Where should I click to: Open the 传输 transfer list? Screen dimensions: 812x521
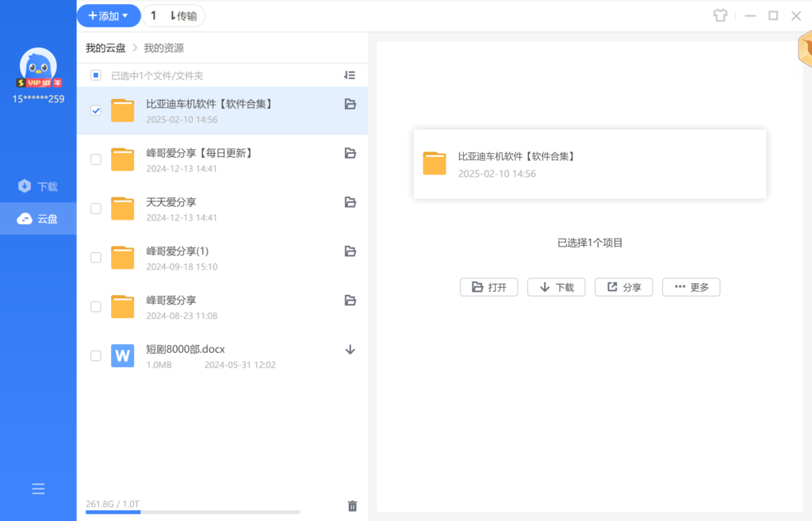(x=173, y=16)
